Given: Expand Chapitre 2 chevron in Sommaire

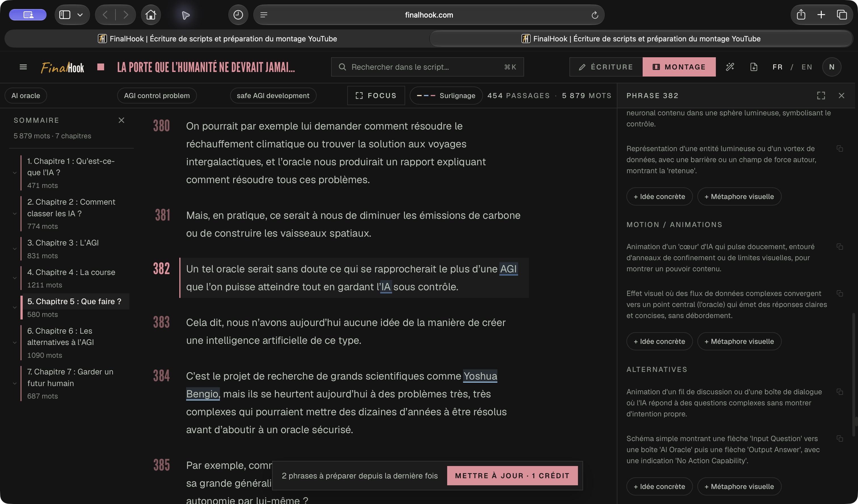Looking at the screenshot, I should (15, 213).
